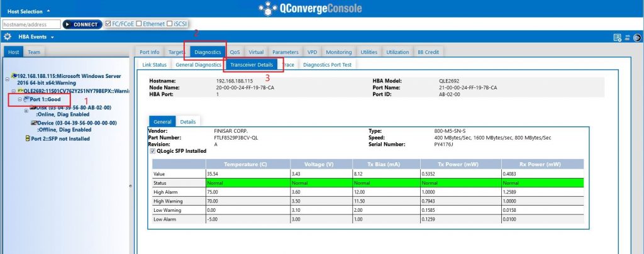This screenshot has width=644, height=254.
Task: Open the Utilization tab
Action: click(397, 52)
